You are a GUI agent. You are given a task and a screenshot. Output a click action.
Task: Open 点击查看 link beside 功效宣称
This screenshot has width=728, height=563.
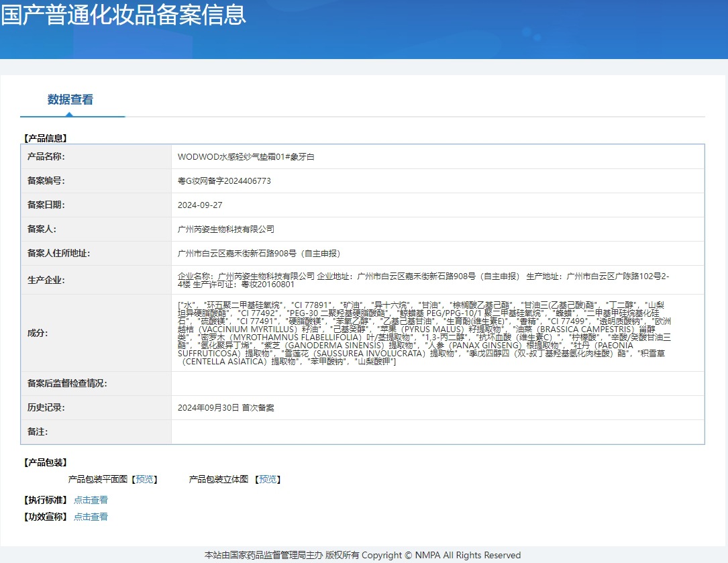pyautogui.click(x=91, y=517)
